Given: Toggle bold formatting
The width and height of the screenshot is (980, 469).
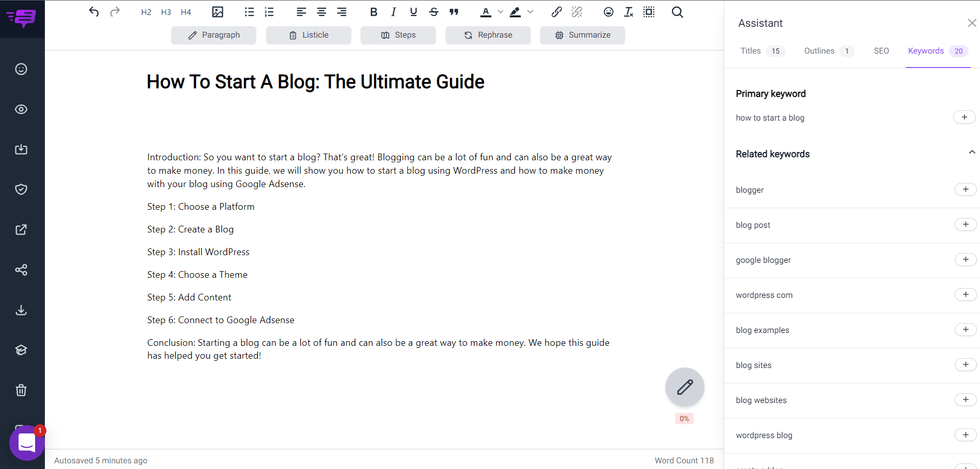Looking at the screenshot, I should point(374,12).
